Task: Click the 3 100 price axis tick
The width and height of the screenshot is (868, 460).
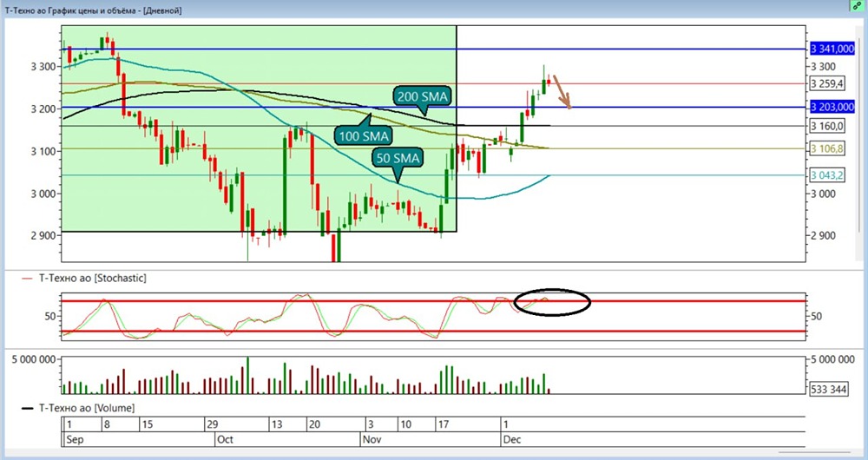Action: point(43,151)
